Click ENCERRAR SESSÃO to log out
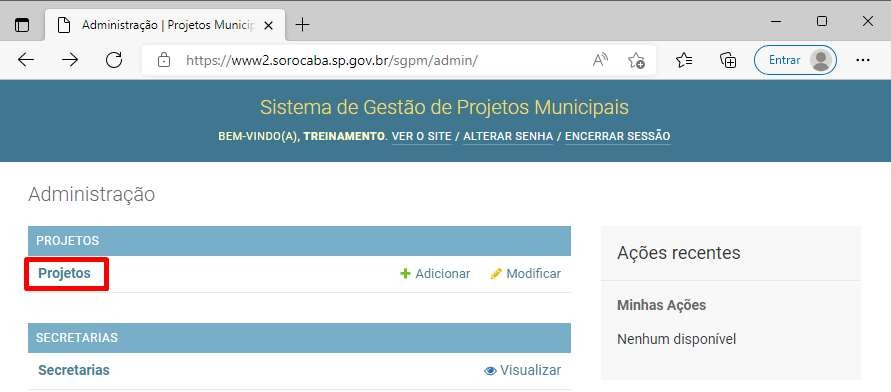The width and height of the screenshot is (891, 392). coord(618,136)
